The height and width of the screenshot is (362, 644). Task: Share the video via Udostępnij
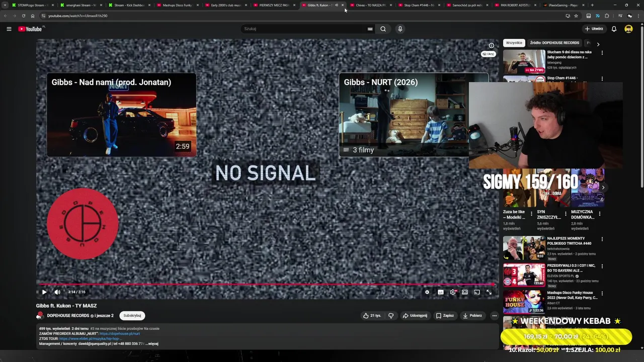[x=415, y=316]
